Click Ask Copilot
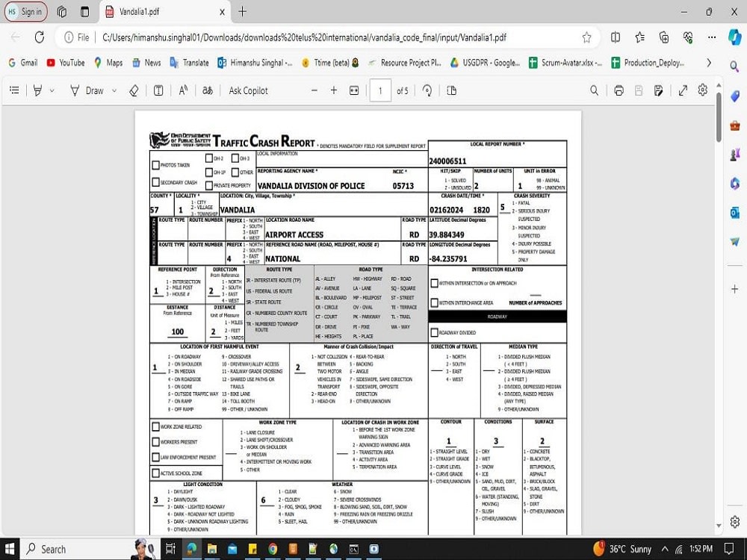The image size is (747, 560). [248, 90]
